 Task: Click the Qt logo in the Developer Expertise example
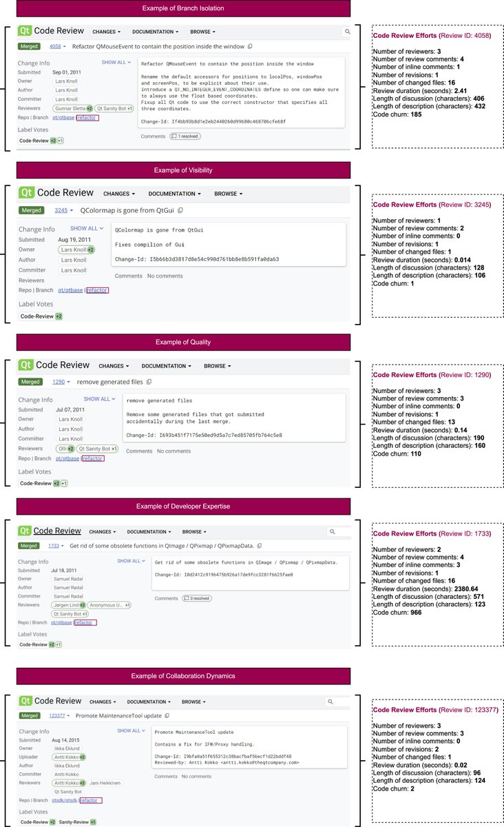tap(25, 531)
